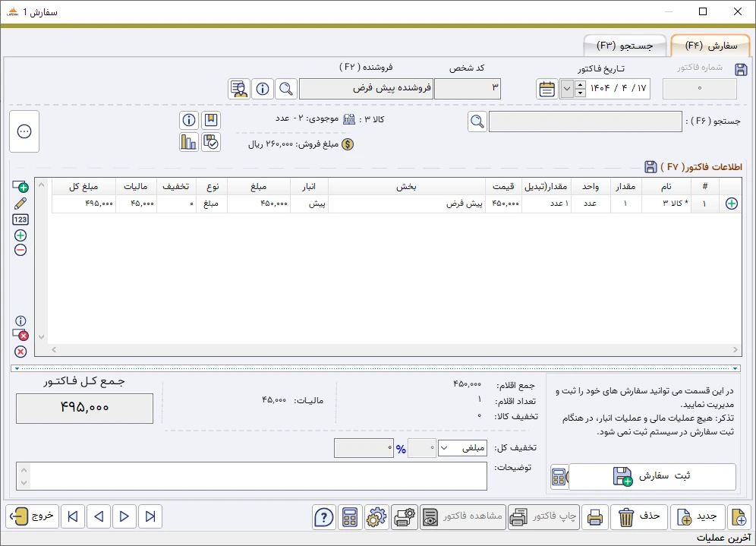
Task: Click the تخفیف column header
Action: [176, 187]
